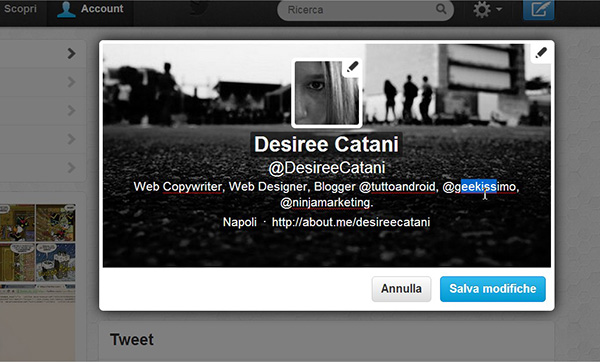Image resolution: width=600 pixels, height=362 pixels.
Task: Click the about.me/desireecatani URL field
Action: click(x=351, y=222)
